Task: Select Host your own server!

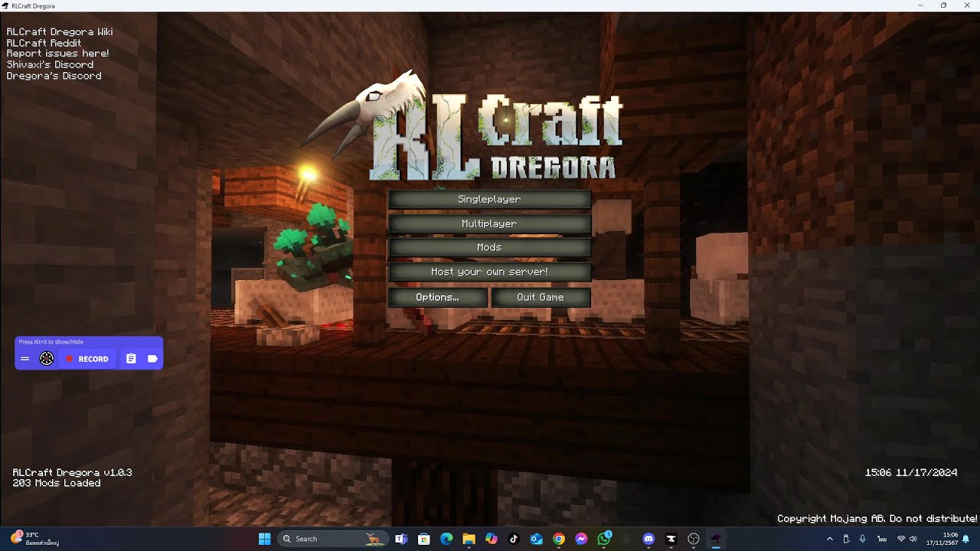Action: tap(489, 272)
